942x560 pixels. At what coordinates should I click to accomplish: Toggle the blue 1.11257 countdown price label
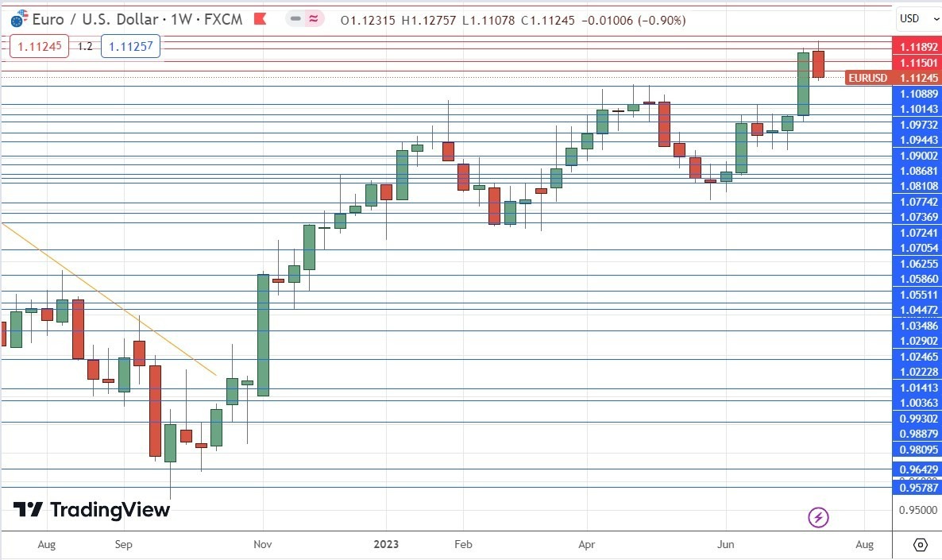[131, 47]
